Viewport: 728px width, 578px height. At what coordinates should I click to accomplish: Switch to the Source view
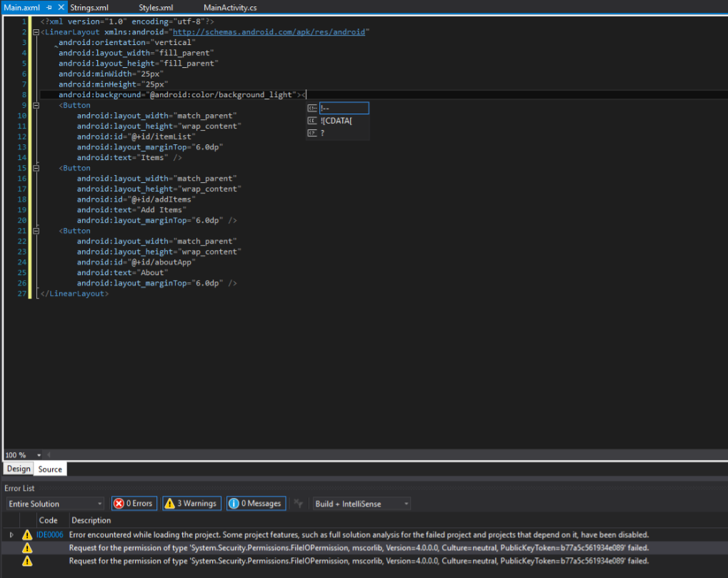click(x=50, y=469)
